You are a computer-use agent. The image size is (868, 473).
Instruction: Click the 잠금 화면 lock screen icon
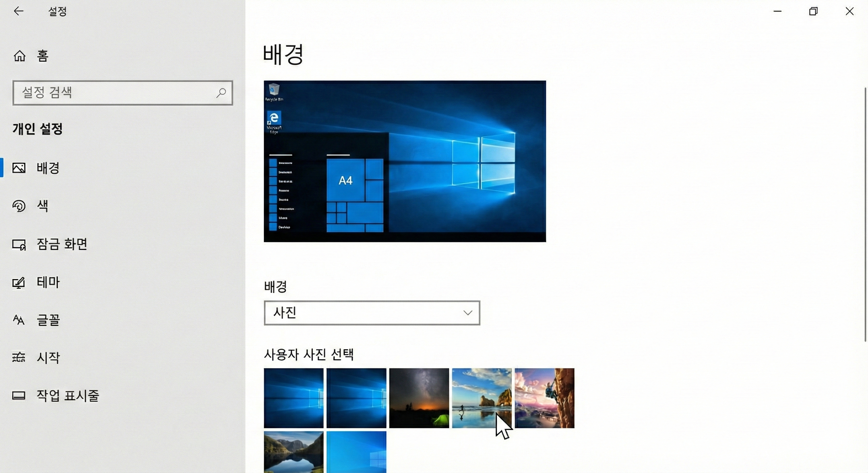point(19,245)
